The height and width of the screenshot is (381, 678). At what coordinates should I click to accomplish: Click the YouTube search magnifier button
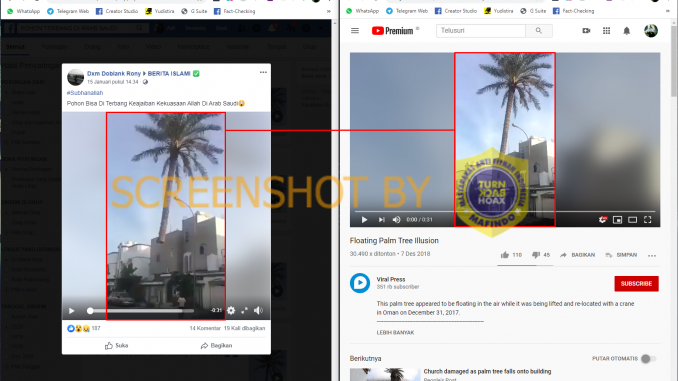(539, 31)
